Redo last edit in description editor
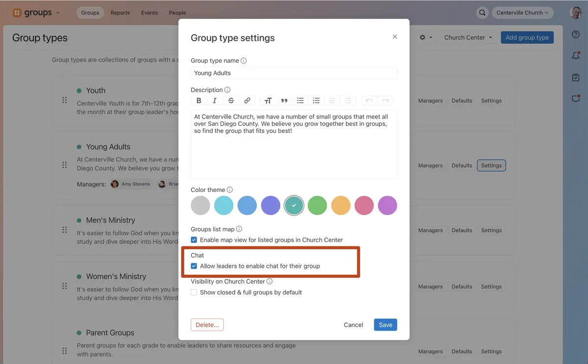The height and width of the screenshot is (364, 588). pyautogui.click(x=386, y=100)
